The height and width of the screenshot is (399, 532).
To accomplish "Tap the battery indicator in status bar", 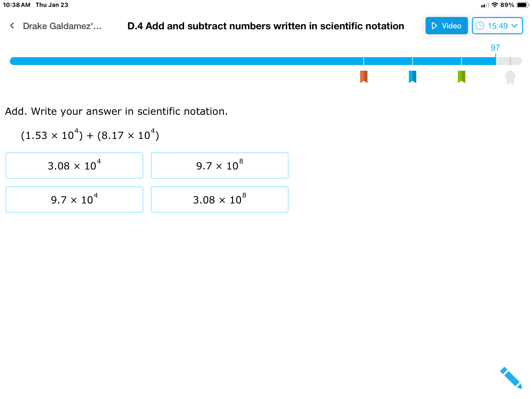I will pyautogui.click(x=523, y=5).
